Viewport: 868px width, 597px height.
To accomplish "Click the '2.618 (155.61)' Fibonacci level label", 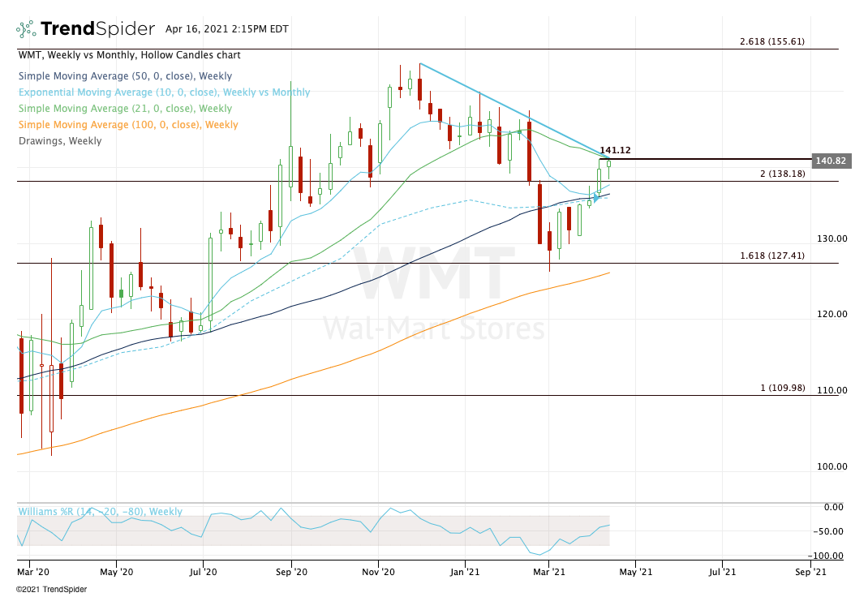I will pyautogui.click(x=772, y=41).
